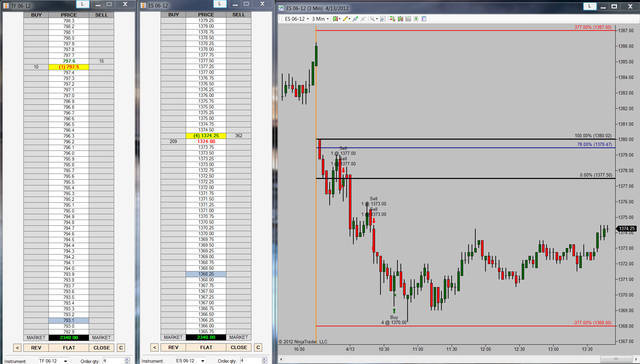This screenshot has width=640, height=364.
Task: Open the 3 Min interval dropdown
Action: click(x=320, y=19)
